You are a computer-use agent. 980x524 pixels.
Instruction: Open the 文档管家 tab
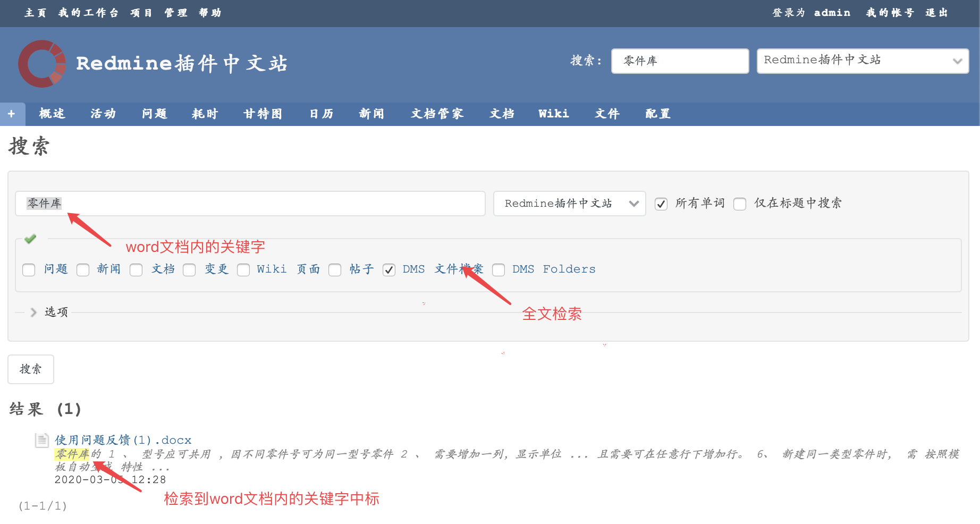pyautogui.click(x=437, y=114)
